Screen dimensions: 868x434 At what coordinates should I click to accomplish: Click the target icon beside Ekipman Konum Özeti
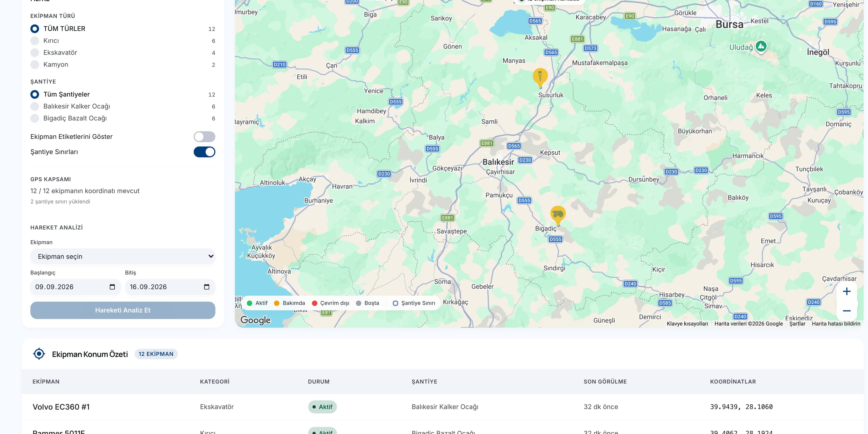(39, 354)
